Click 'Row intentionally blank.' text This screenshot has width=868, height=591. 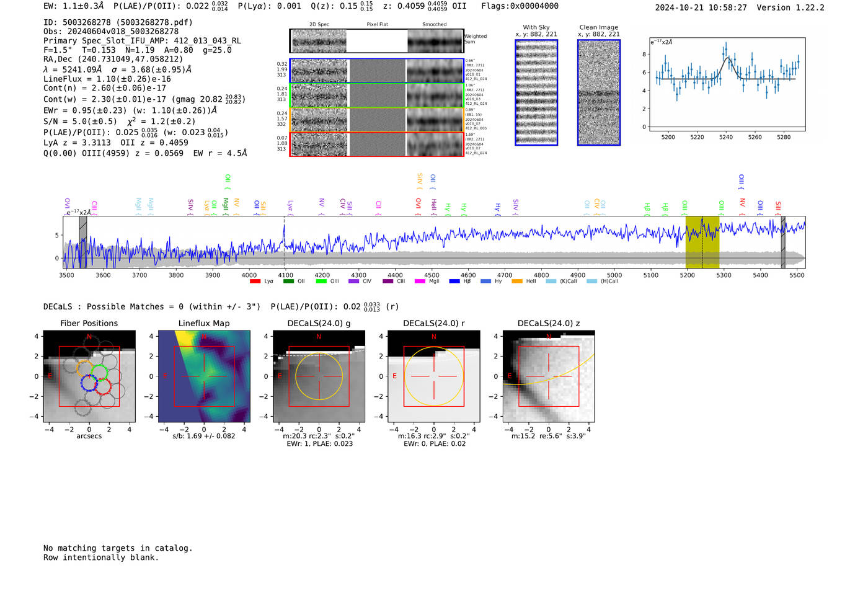tap(101, 558)
